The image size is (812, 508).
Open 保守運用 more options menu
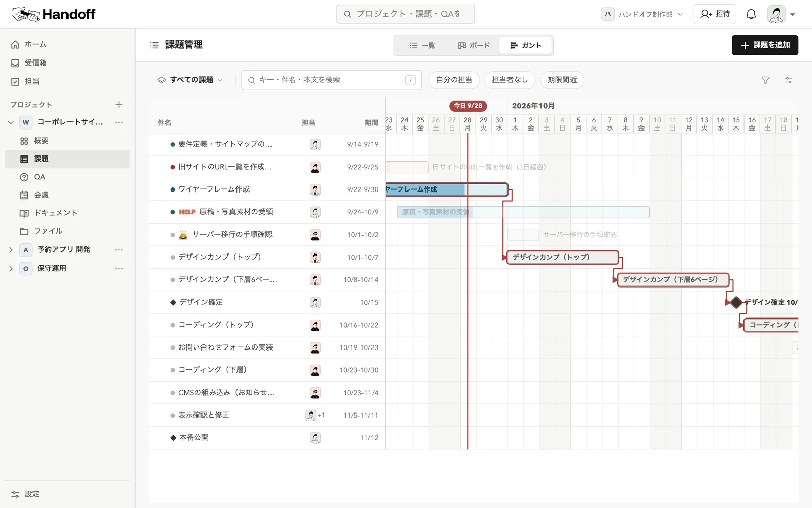click(x=119, y=268)
